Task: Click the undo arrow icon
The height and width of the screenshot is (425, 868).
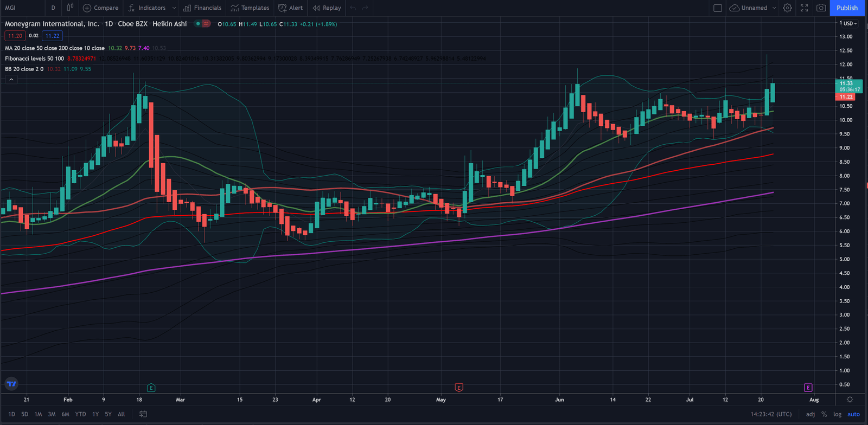Action: pos(353,8)
